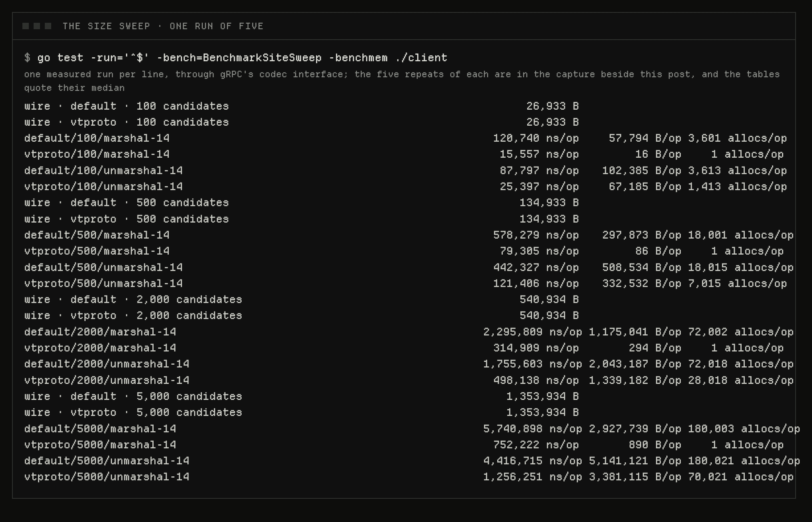Viewport: 812px width, 522px height.
Task: Click the 57,794 B/op value
Action: coord(645,138)
